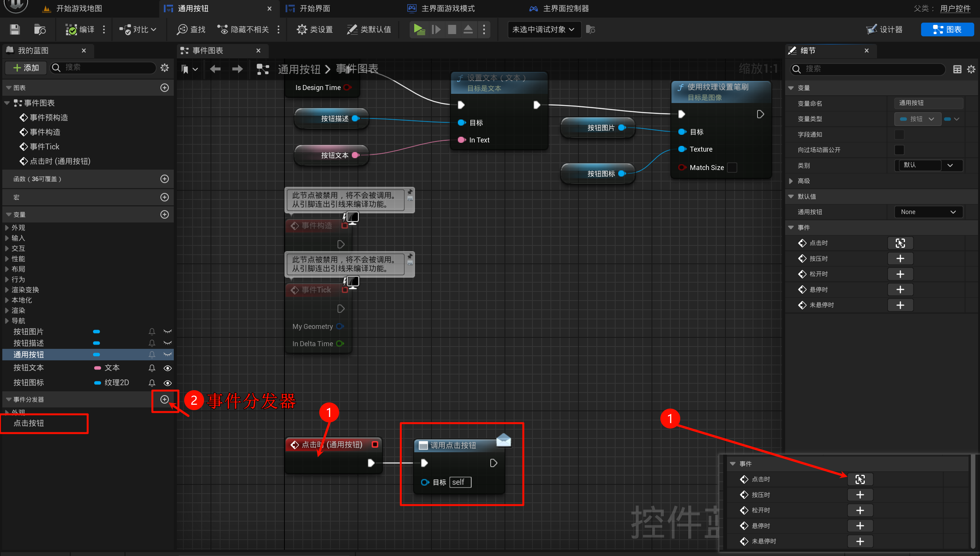Screen dimensions: 980x556
Task: Click the Save blueprint icon
Action: pyautogui.click(x=15, y=29)
